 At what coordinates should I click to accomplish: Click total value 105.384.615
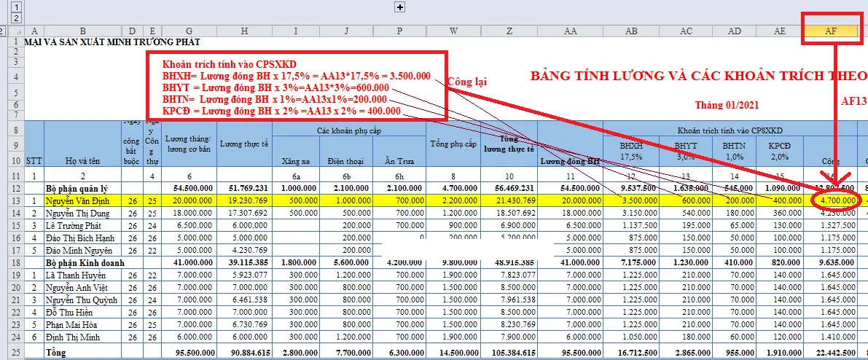tap(509, 353)
